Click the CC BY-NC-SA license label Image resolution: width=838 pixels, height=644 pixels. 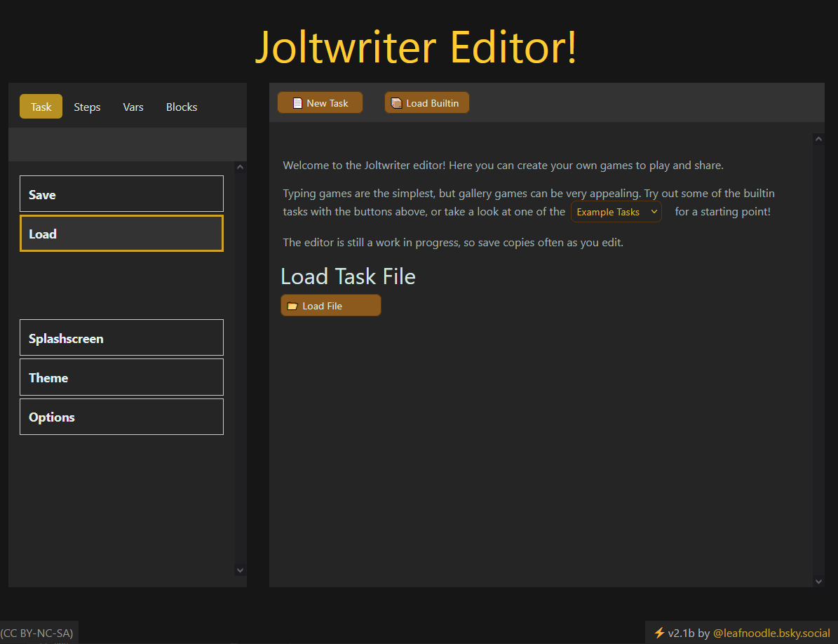tap(37, 633)
